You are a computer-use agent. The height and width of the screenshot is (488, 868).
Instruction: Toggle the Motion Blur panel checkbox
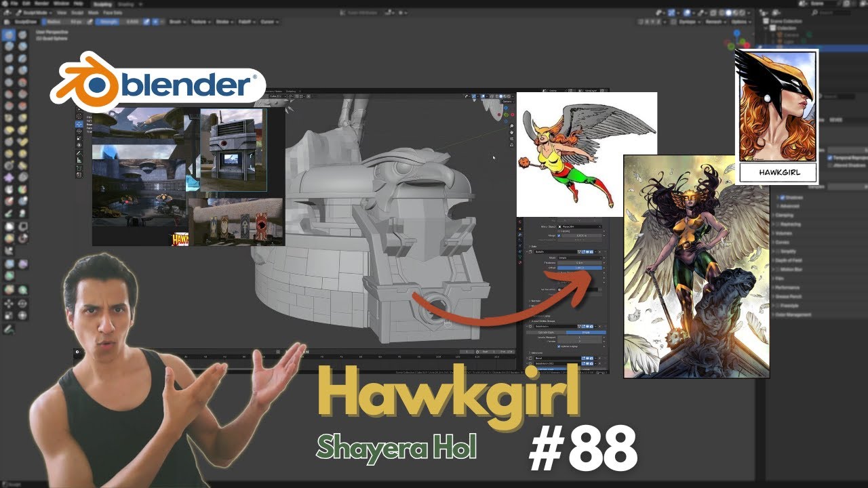[778, 270]
